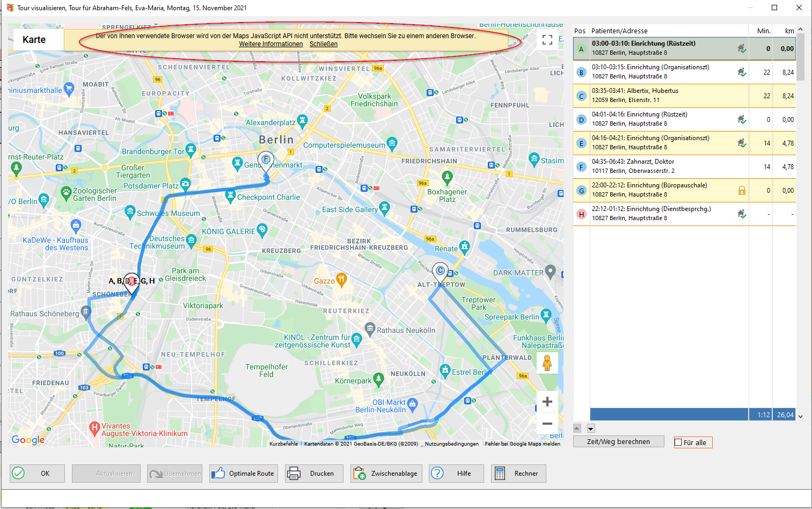Click the address 12059 Berlin, Elsenstr. 11
Screen dimensions: 812x509
[x=626, y=100]
